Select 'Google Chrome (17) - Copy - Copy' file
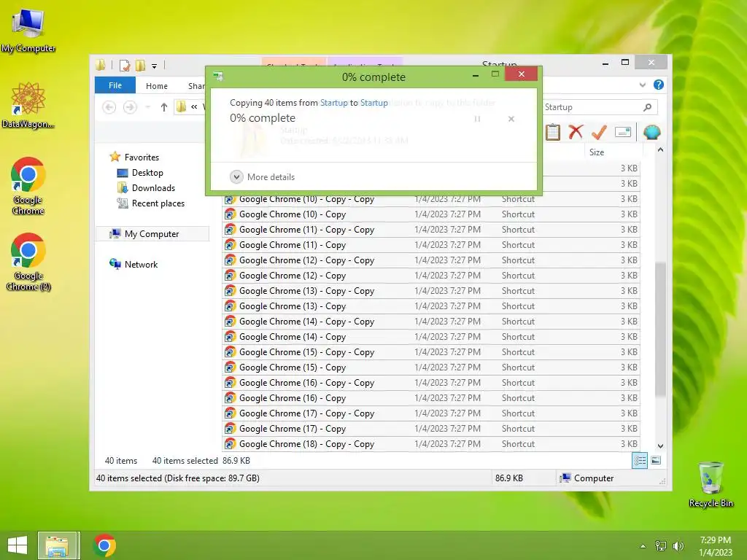Screen dimensions: 747x560 tap(430, 413)
